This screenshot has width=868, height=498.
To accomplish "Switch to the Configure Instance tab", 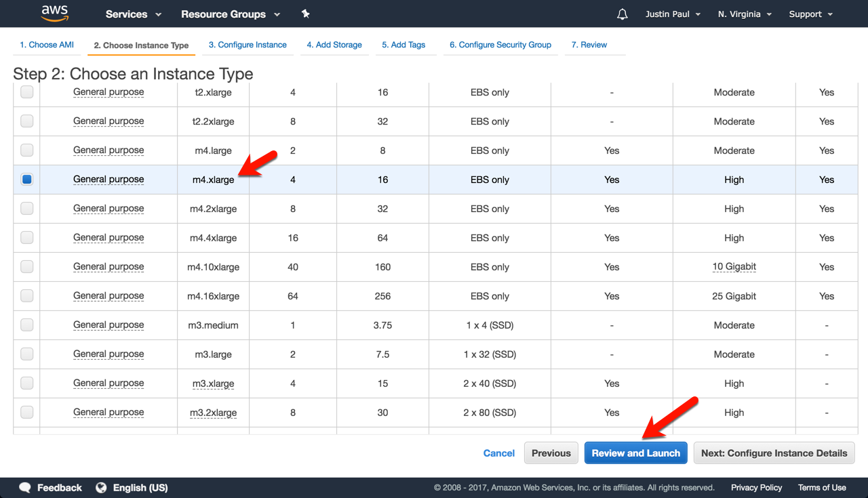I will (x=248, y=45).
